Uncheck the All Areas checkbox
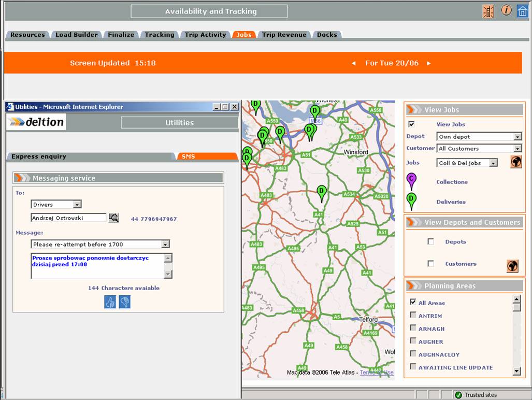Screen dimensions: 532x400 [413, 302]
